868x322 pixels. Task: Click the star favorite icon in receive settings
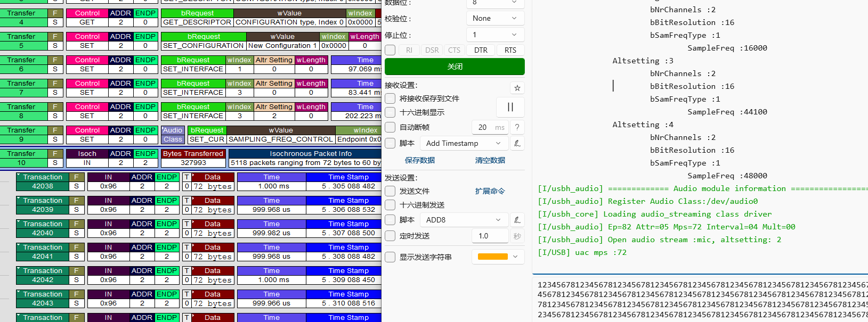click(517, 88)
